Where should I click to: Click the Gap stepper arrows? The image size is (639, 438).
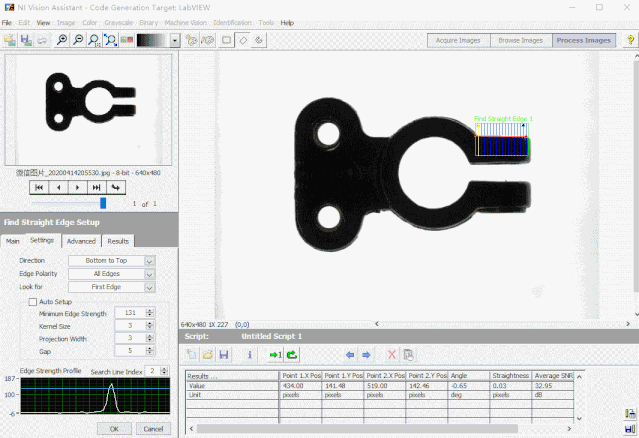[x=150, y=351]
